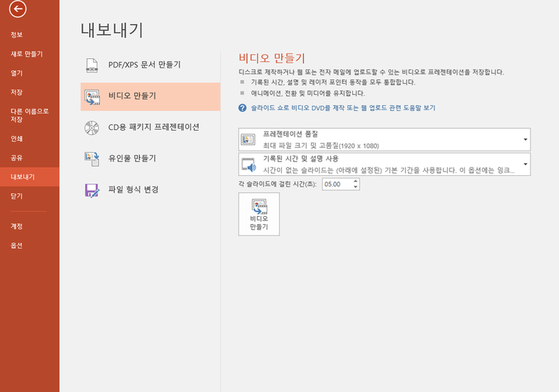This screenshot has width=559, height=392.
Task: Click the blue help question mark icon
Action: click(x=242, y=108)
